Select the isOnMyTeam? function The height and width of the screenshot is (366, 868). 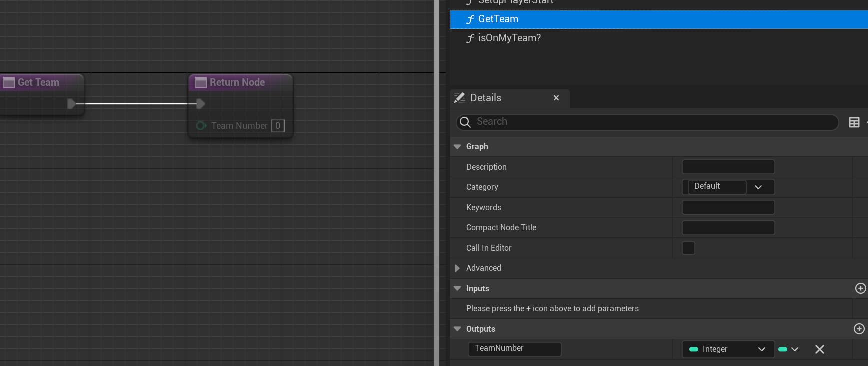click(509, 38)
